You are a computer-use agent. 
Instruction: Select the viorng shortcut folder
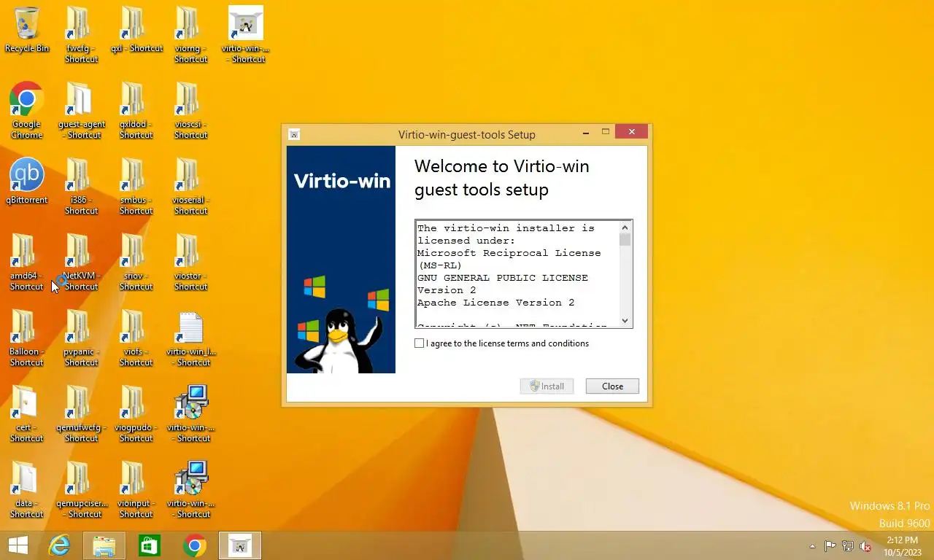(190, 35)
